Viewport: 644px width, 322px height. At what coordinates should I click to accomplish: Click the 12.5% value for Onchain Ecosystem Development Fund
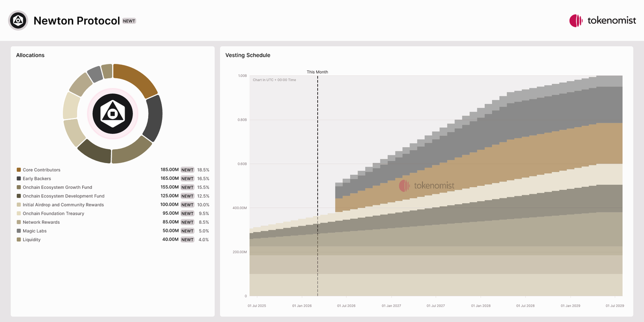pos(203,196)
